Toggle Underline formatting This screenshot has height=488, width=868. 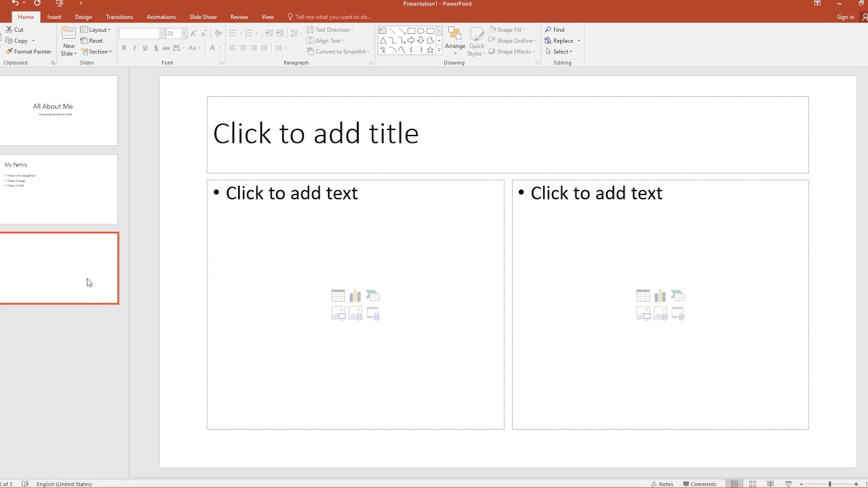tap(144, 48)
